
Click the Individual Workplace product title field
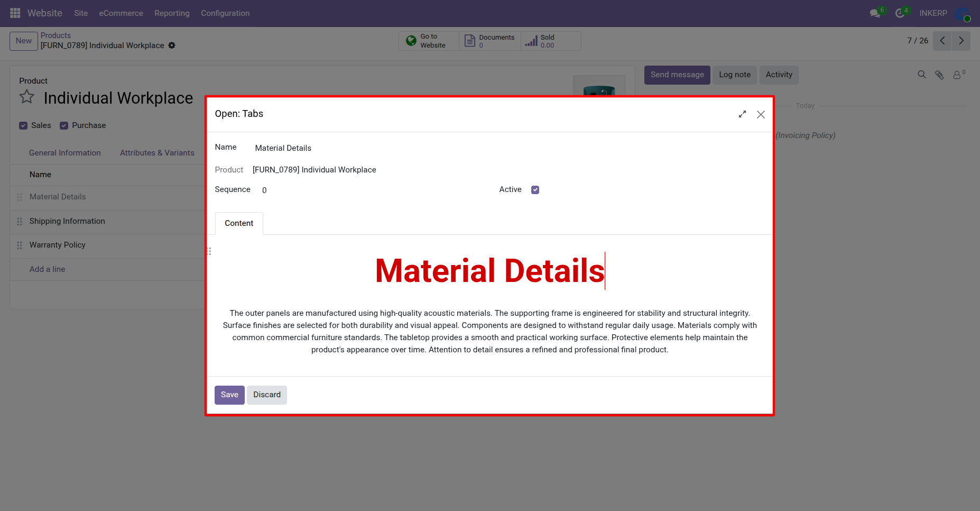pos(118,98)
